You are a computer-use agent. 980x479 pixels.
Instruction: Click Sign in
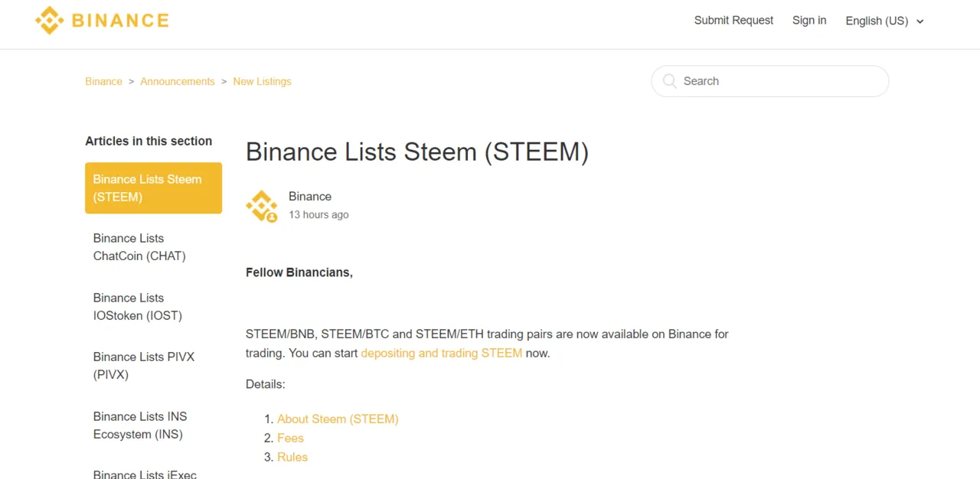tap(809, 21)
